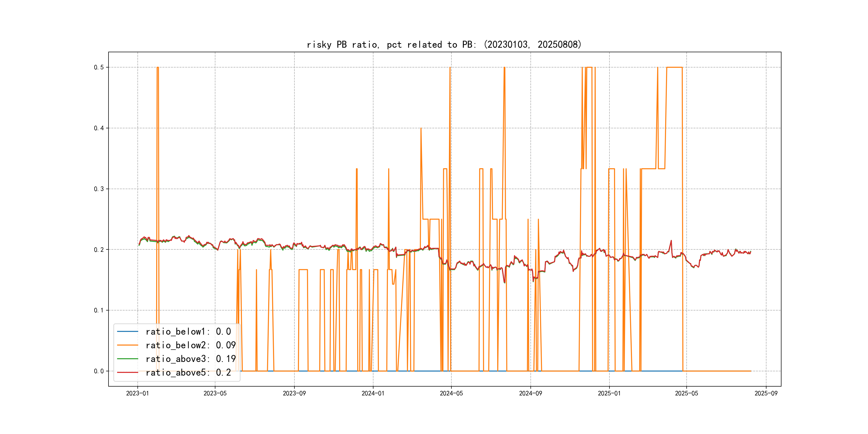Click the 2024-01 x-axis tick label
This screenshot has height=434, width=868.
(373, 393)
